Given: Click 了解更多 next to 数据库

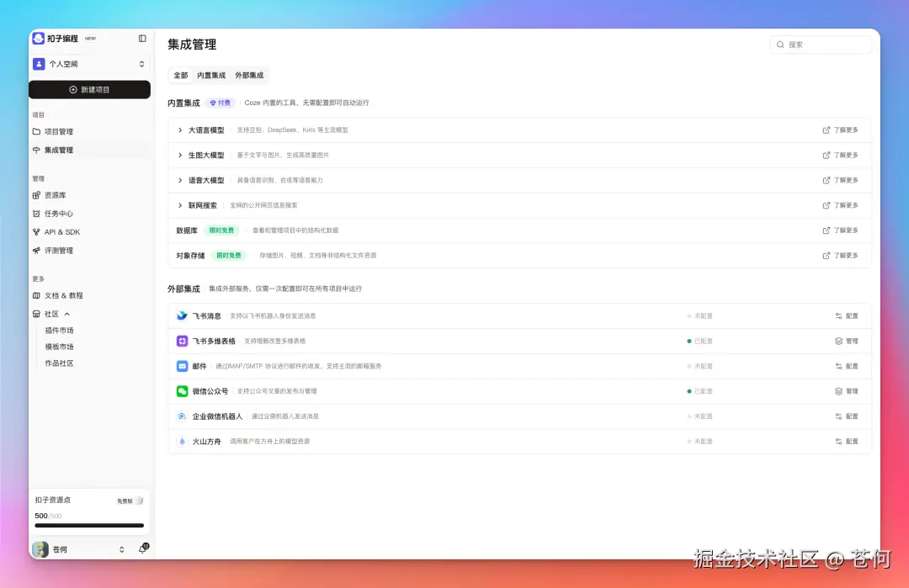Looking at the screenshot, I should (840, 229).
